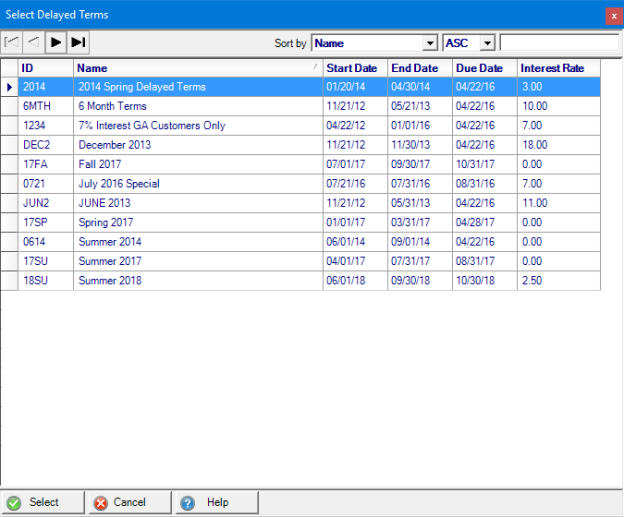Click the ID column header

(46, 68)
